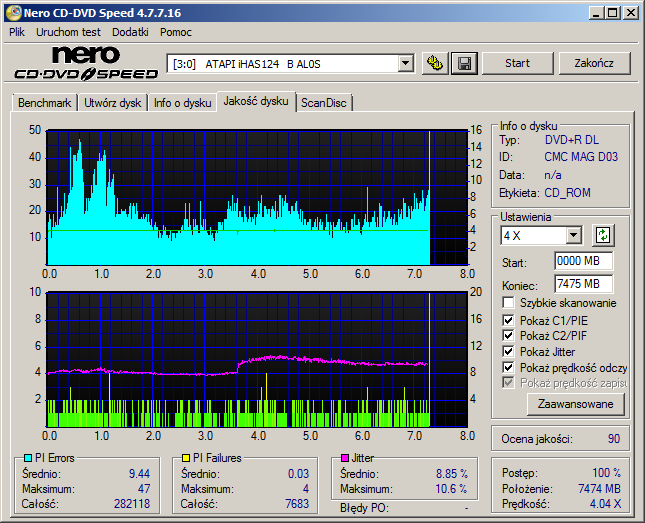Click the PI Errors Maksimum value 47

click(x=144, y=489)
